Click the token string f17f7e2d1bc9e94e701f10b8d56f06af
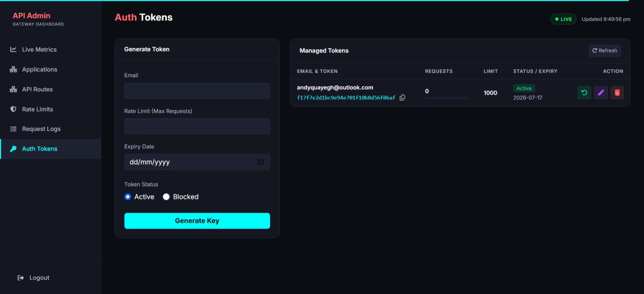The height and width of the screenshot is (294, 644). 346,98
